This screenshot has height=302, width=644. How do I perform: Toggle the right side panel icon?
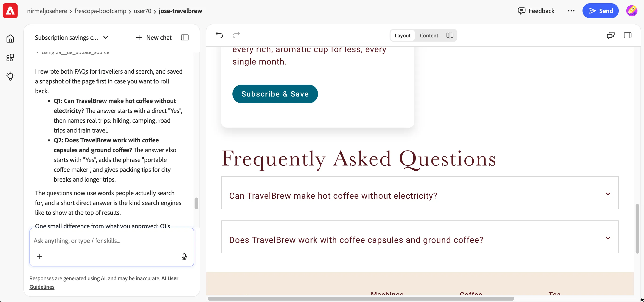click(x=627, y=35)
